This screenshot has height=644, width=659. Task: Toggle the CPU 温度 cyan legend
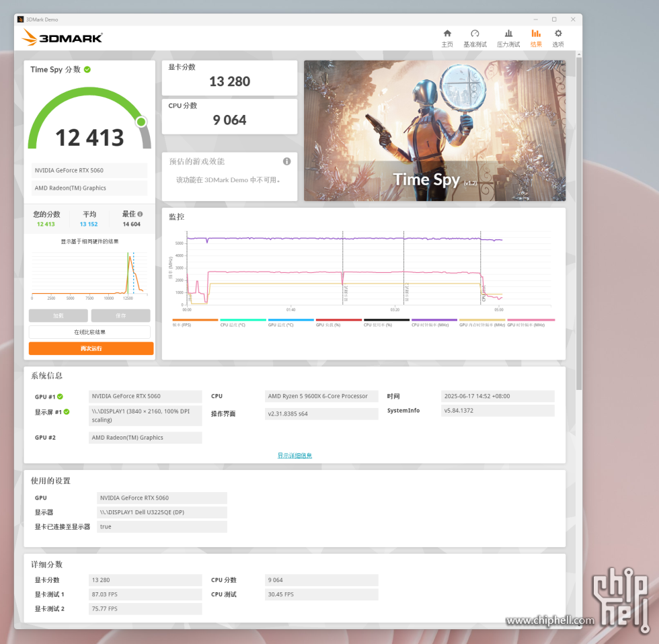[x=243, y=322]
